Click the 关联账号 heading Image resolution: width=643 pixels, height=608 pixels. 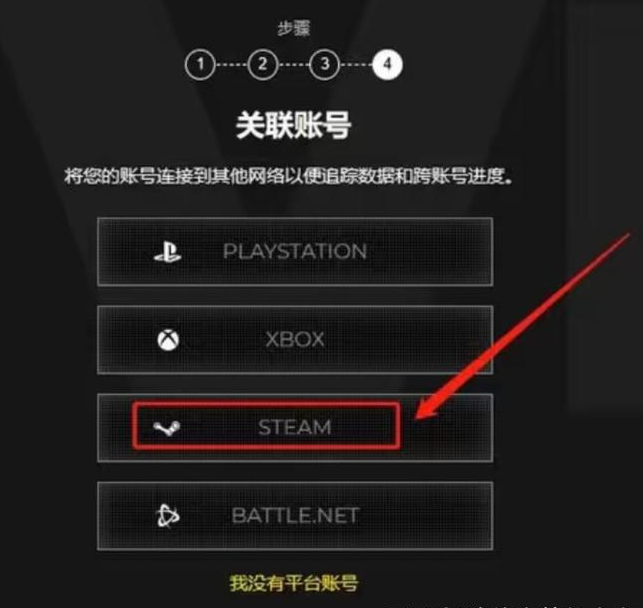coord(293,125)
